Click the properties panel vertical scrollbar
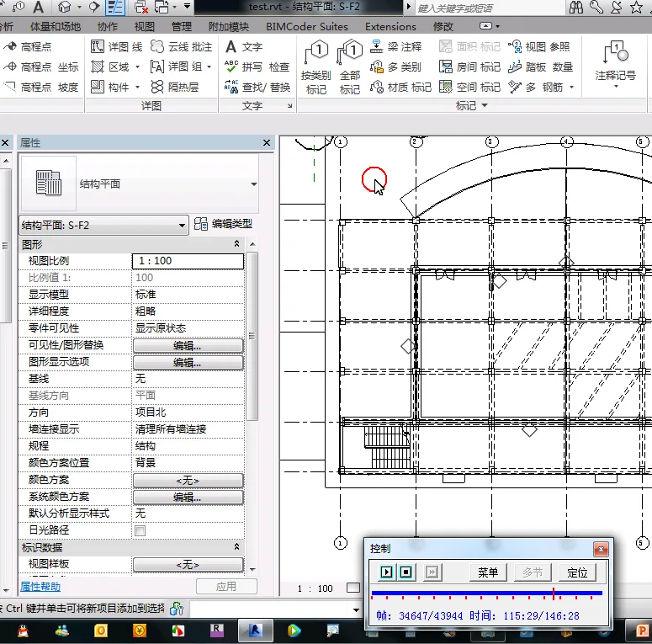Screen dimensions: 652x644 252,336
